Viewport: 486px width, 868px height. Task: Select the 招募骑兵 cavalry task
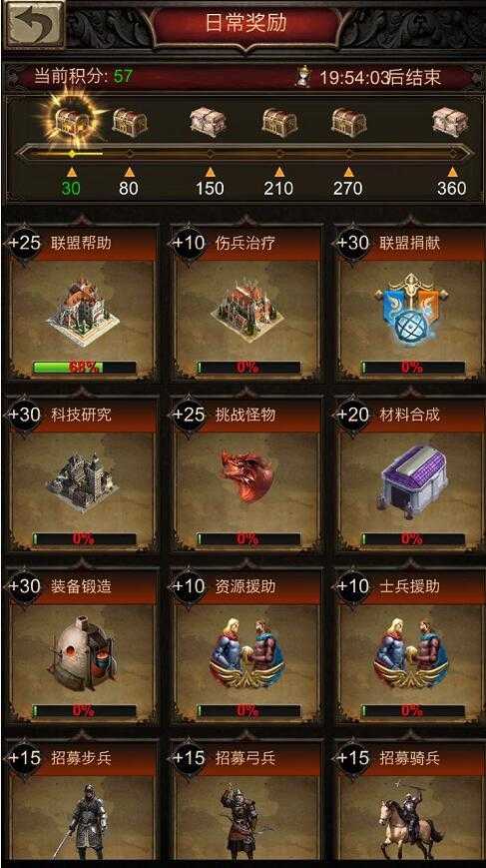click(411, 801)
